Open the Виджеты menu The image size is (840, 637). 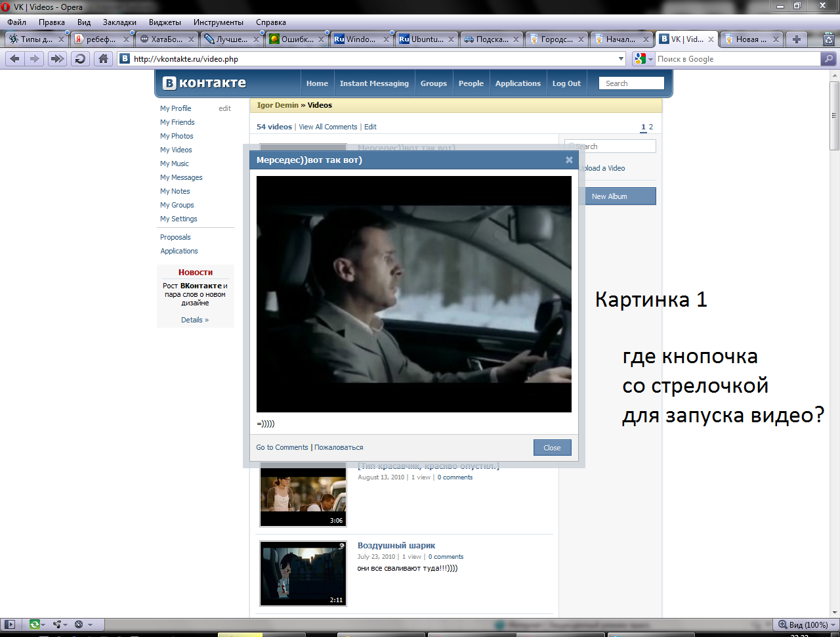click(165, 22)
